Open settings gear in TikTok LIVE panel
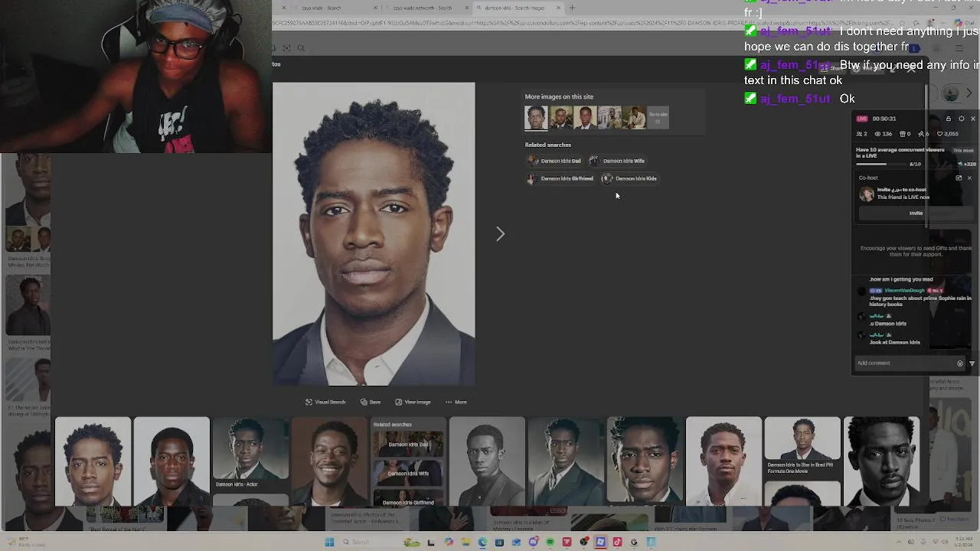This screenshot has height=551, width=980. (962, 119)
